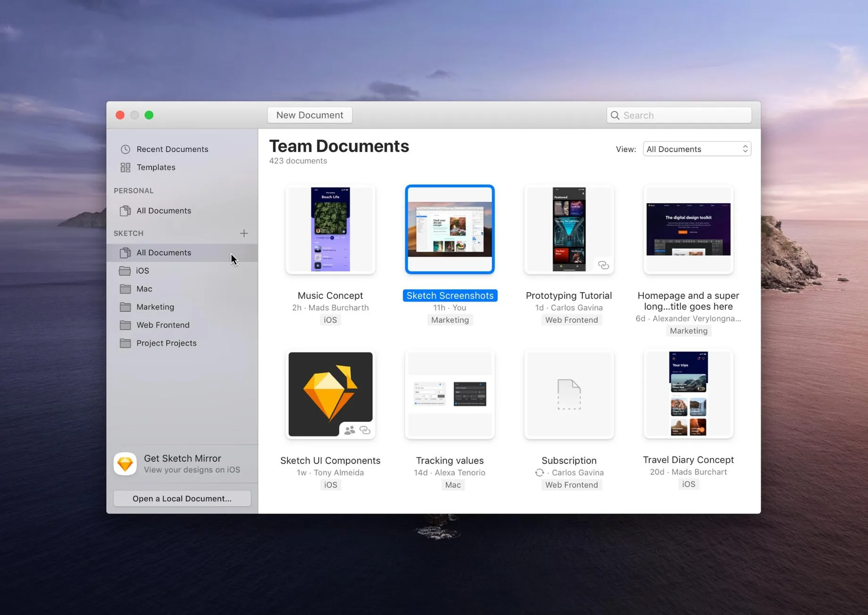Click the Mac tag under Tracking values
The width and height of the screenshot is (868, 615).
pos(452,485)
